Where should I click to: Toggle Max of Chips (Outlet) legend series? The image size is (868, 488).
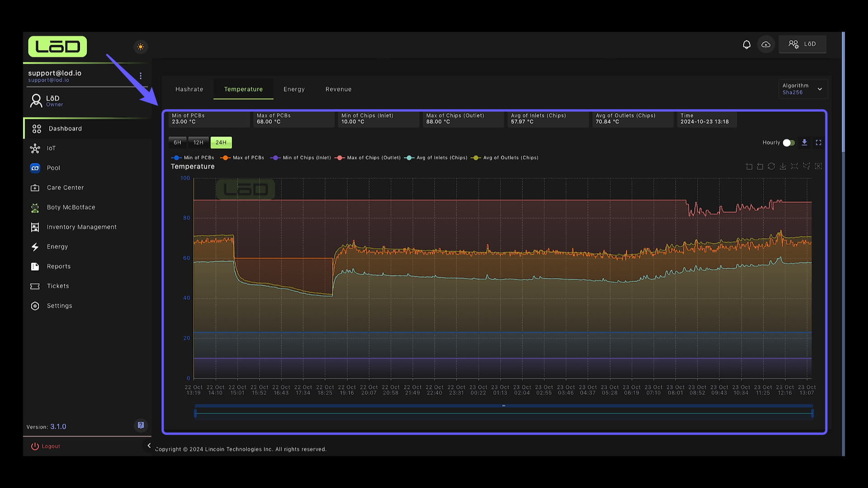(368, 158)
